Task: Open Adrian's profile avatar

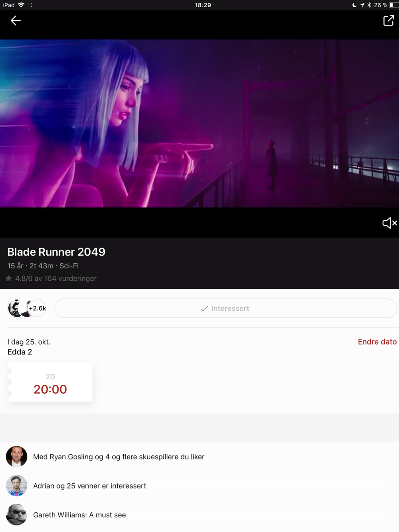Action: click(16, 486)
